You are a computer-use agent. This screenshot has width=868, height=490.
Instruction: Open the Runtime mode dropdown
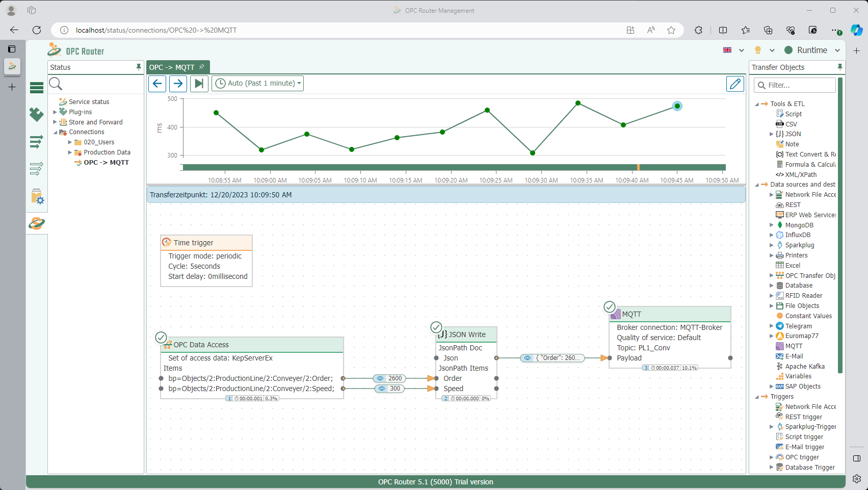(x=837, y=50)
